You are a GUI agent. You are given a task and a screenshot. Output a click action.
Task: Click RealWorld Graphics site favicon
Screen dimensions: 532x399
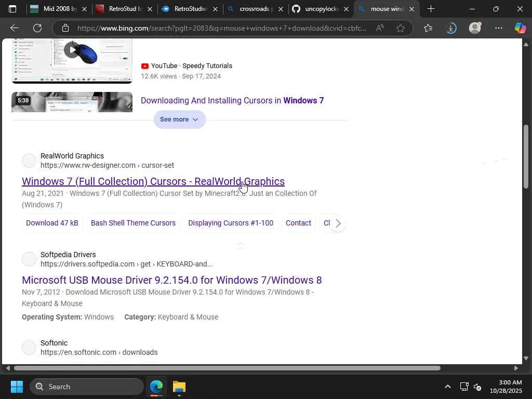29,161
